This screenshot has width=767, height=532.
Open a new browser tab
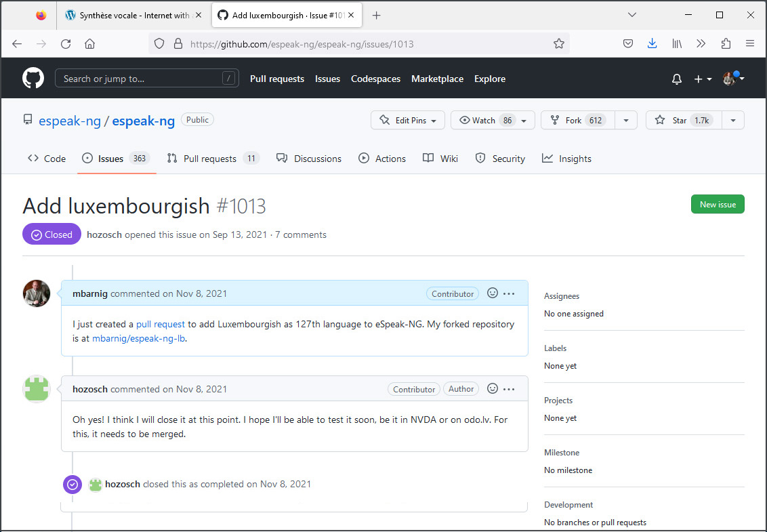[376, 15]
